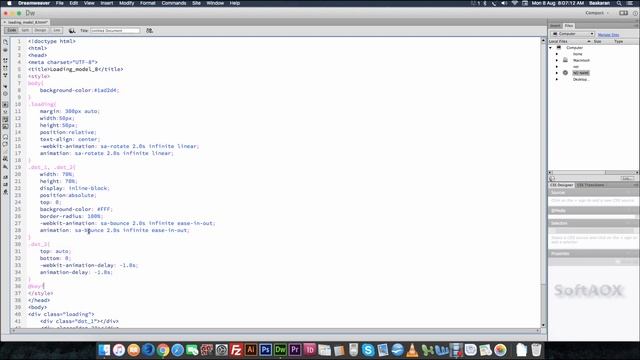
Task: Open the Insert menu
Action: tap(107, 3)
